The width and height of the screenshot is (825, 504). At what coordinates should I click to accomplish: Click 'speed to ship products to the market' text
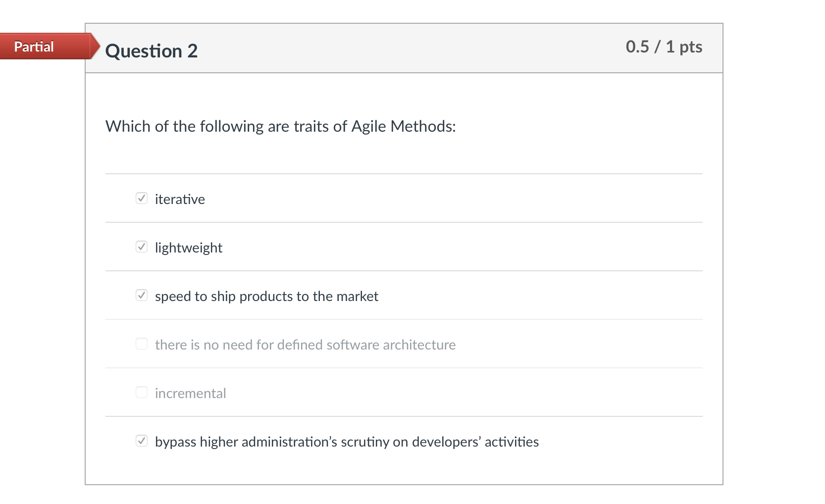click(x=266, y=296)
